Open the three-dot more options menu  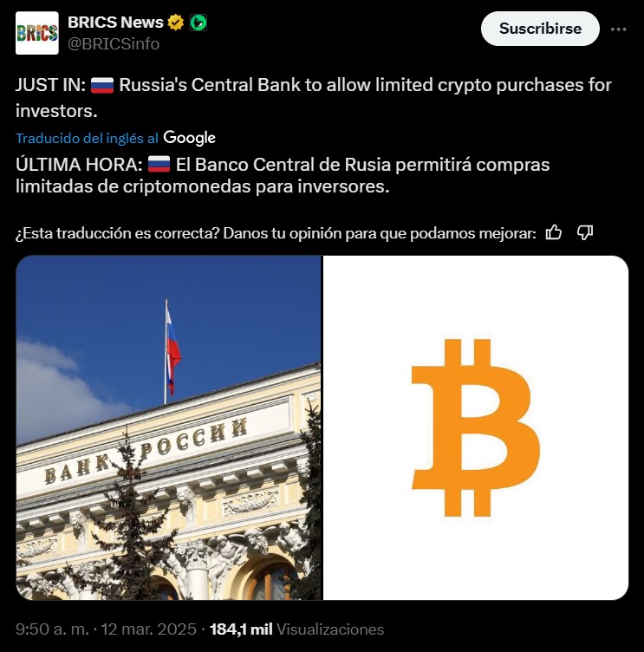tap(618, 29)
